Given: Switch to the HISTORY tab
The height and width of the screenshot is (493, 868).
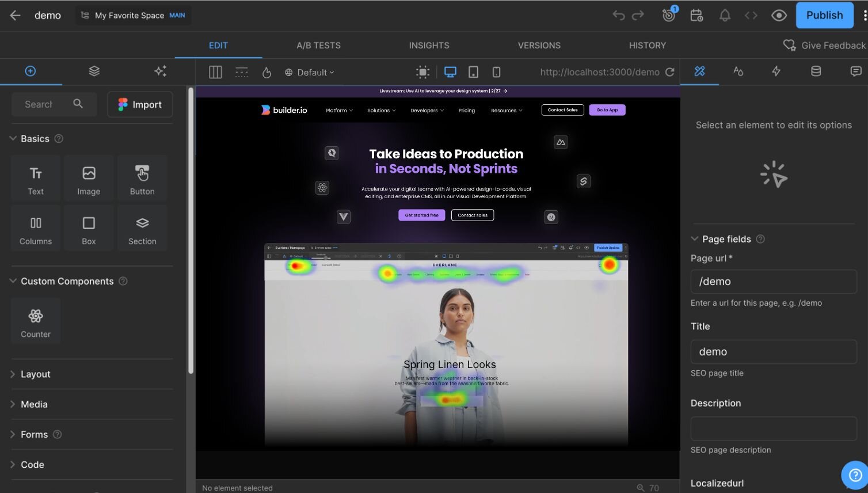Looking at the screenshot, I should click(647, 45).
